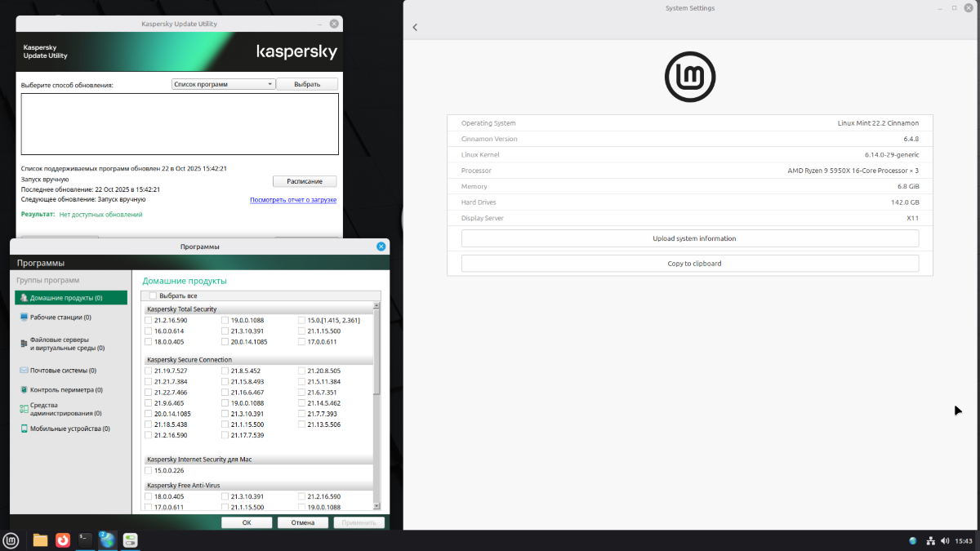The image size is (980, 551).
Task: Click the network icon in system tray
Action: [x=931, y=541]
